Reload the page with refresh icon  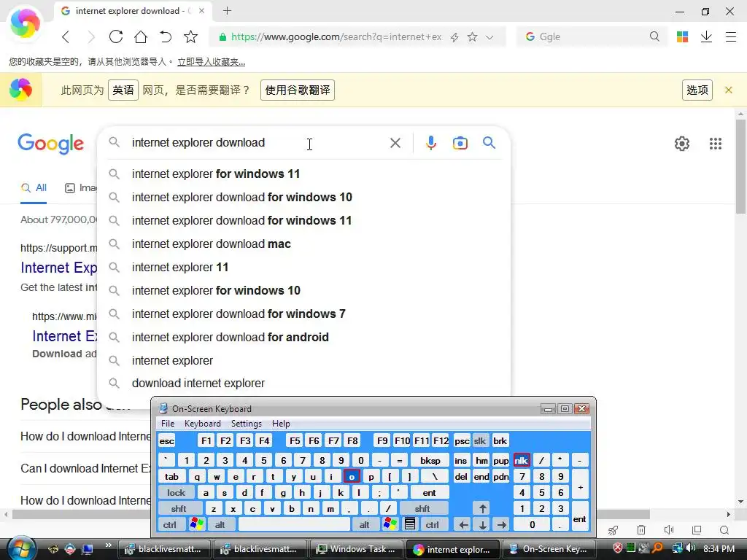(x=116, y=36)
